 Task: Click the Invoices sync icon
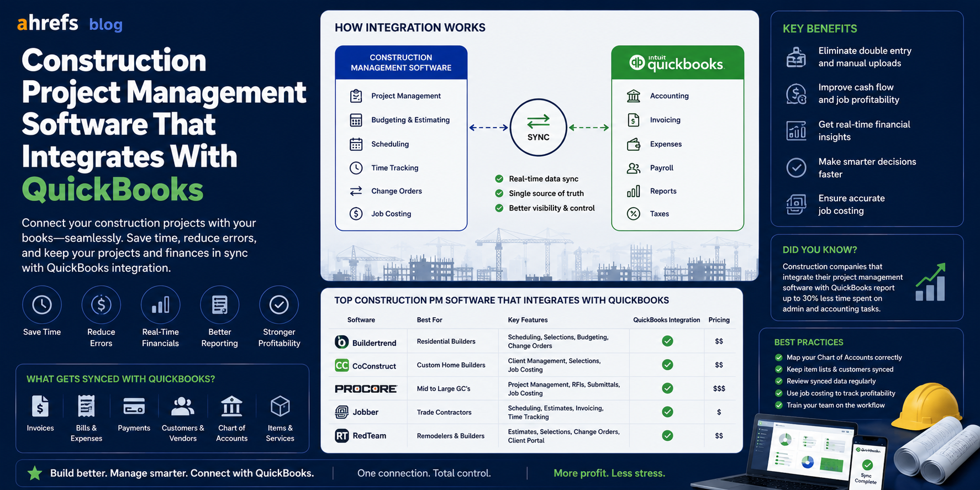(x=40, y=407)
